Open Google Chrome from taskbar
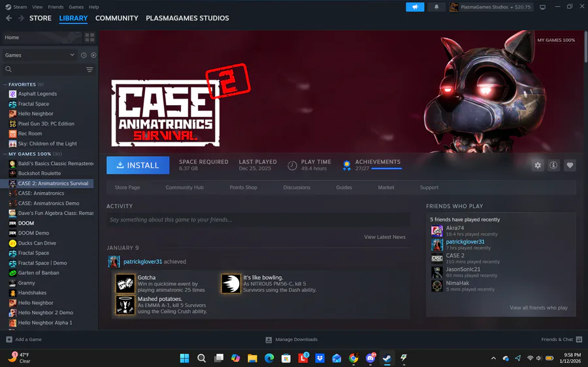The height and width of the screenshot is (367, 588). point(353,358)
